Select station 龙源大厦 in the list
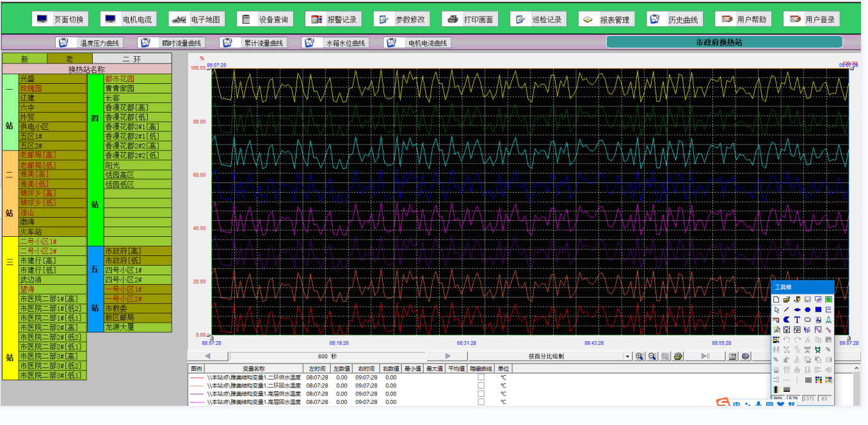 click(x=138, y=327)
